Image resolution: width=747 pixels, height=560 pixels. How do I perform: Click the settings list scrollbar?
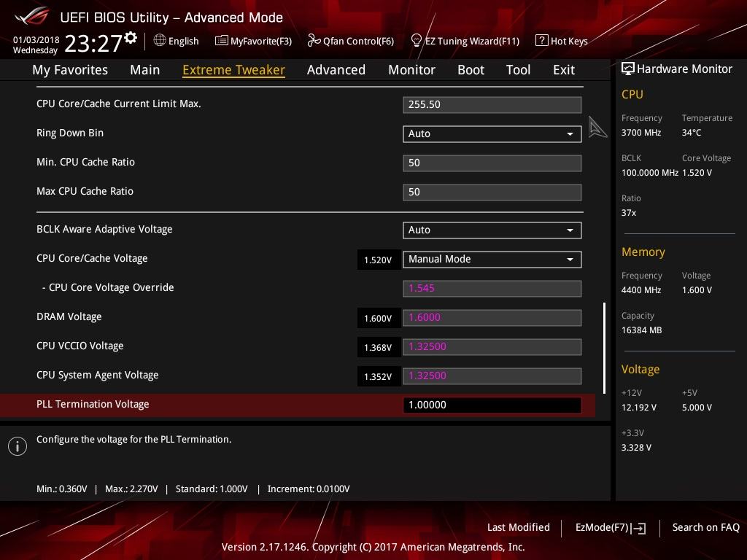[x=604, y=348]
